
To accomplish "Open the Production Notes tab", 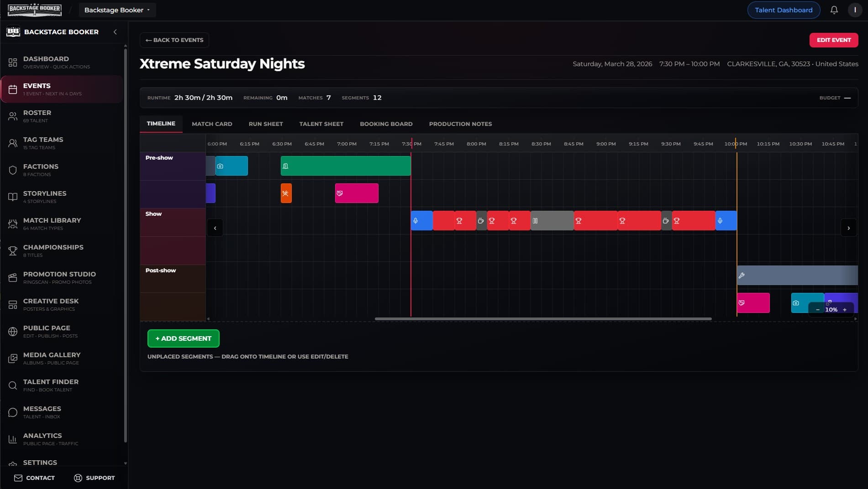I will (x=460, y=124).
